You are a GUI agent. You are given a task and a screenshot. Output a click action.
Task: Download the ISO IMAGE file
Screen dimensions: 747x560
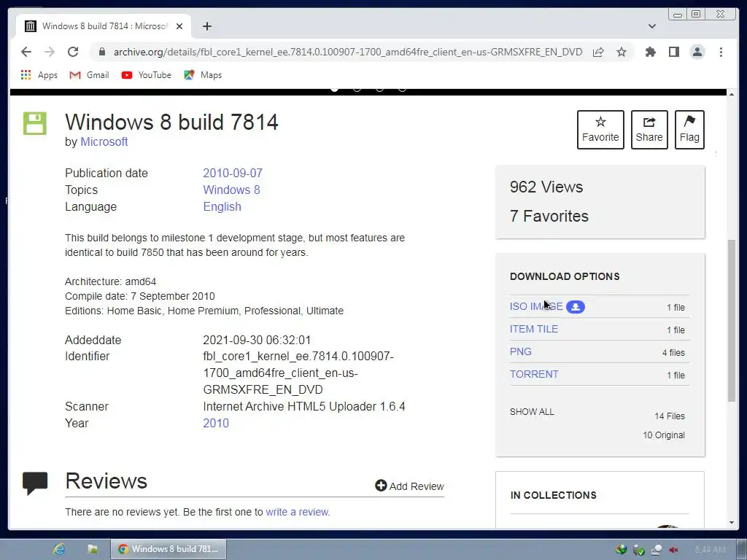536,306
